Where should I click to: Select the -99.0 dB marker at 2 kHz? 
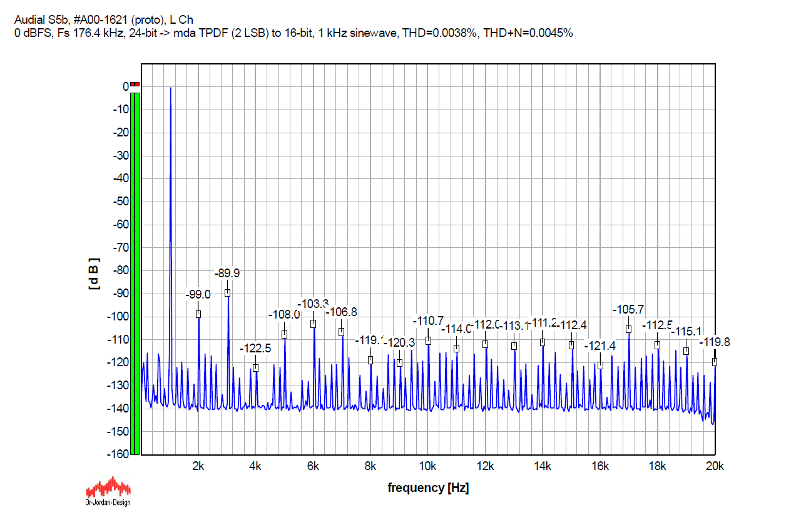[198, 314]
